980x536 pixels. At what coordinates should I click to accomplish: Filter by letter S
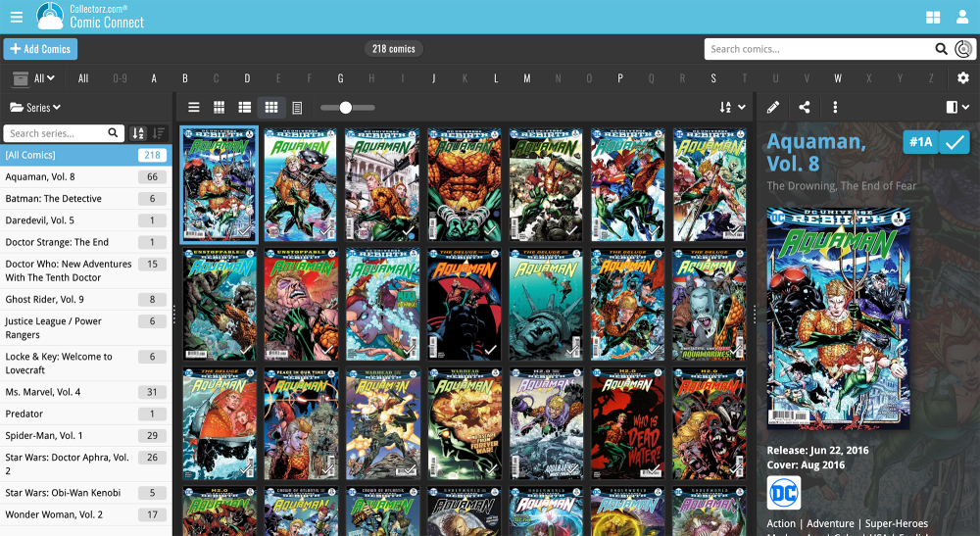[713, 78]
